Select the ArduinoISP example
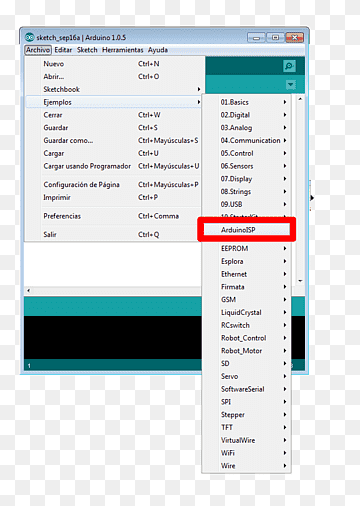 [247, 230]
